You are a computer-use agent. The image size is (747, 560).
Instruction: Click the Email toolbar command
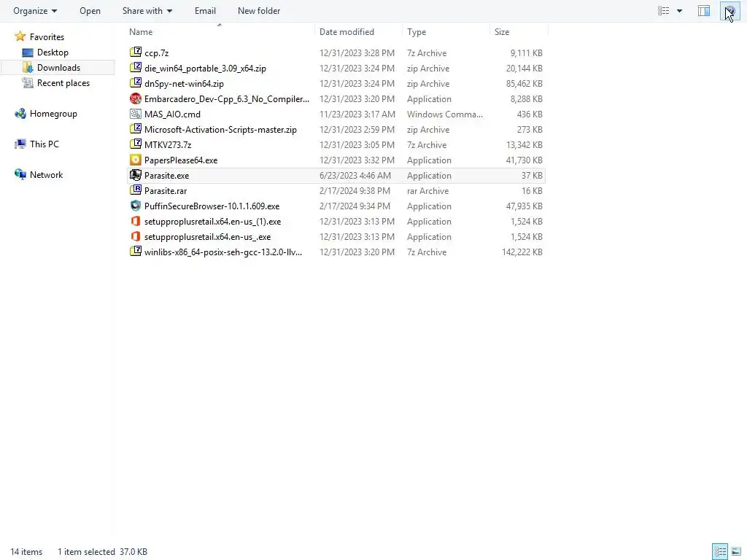click(x=205, y=10)
